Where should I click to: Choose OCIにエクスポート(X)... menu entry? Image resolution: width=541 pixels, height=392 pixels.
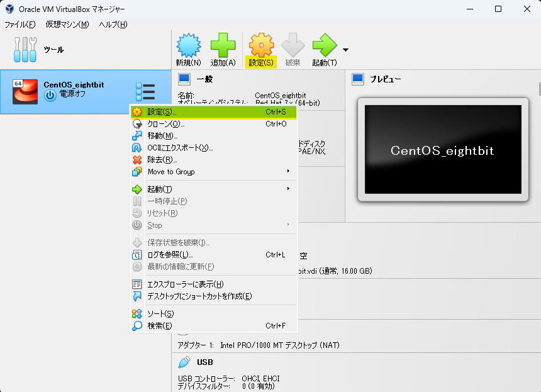(214, 148)
